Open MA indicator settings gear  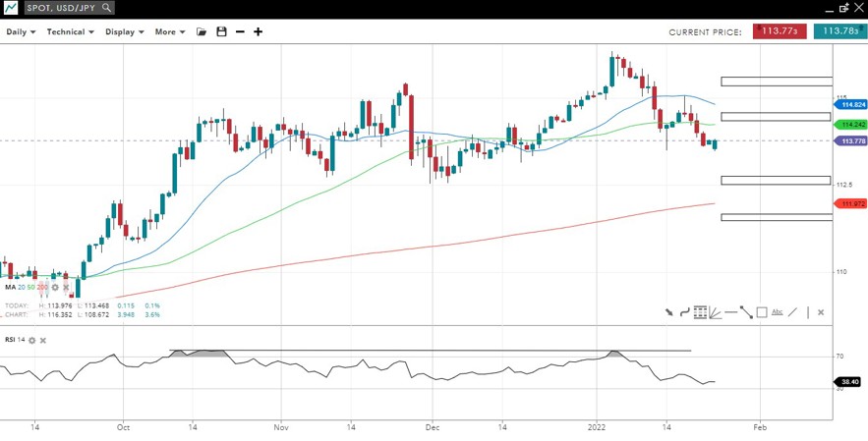55,288
